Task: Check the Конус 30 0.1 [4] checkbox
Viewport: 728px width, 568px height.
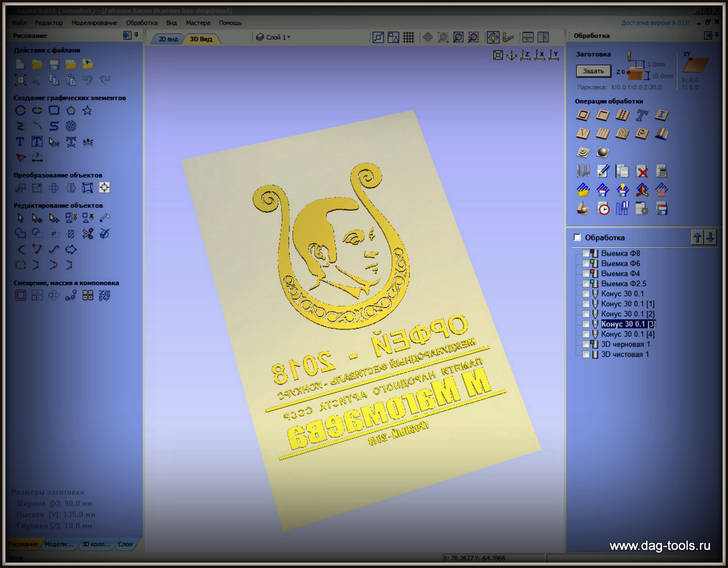Action: (x=586, y=334)
